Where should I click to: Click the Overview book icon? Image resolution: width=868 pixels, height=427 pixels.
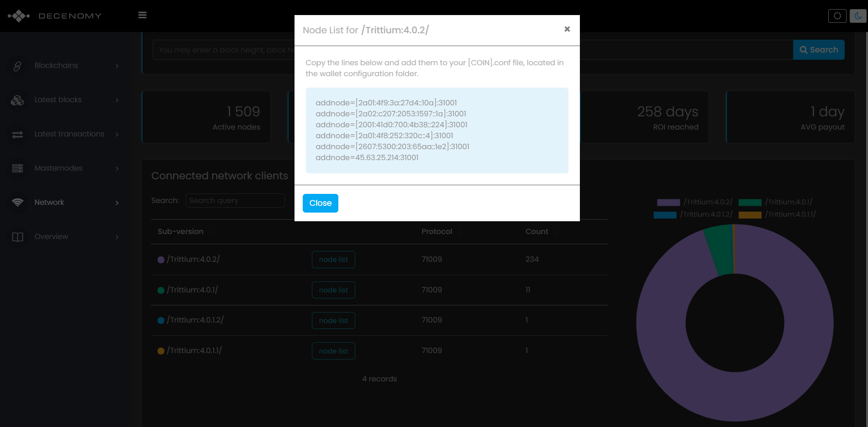(17, 237)
